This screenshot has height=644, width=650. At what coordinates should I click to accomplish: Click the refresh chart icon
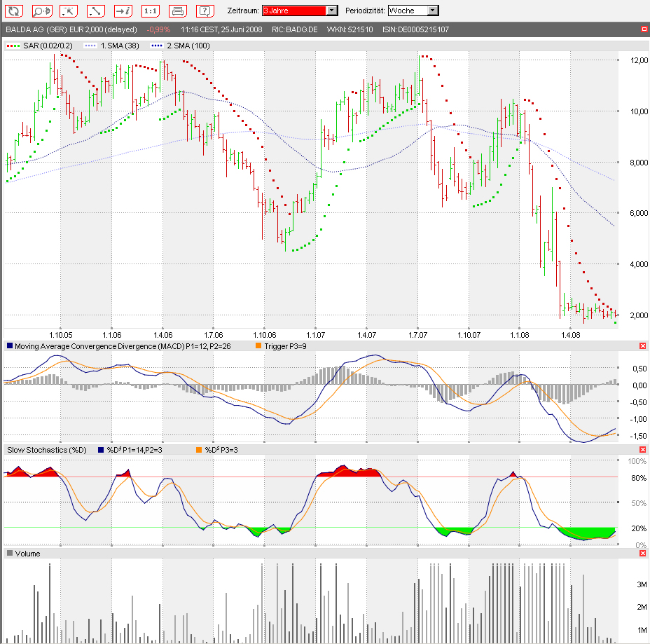(x=14, y=11)
